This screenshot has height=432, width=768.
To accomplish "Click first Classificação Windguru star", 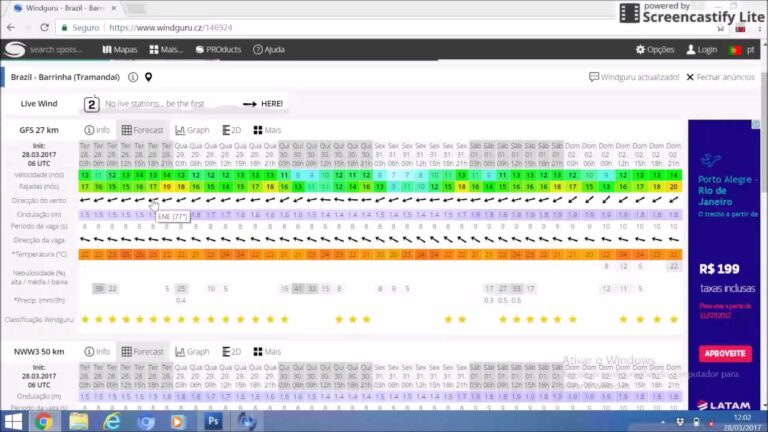I will click(85, 319).
